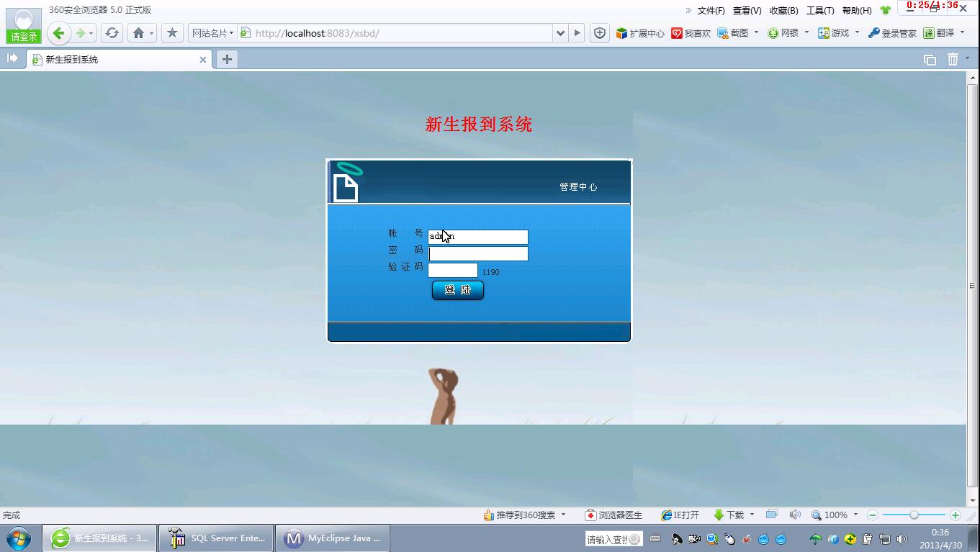Click the status bar window mode icon
Image resolution: width=980 pixels, height=552 pixels.
(771, 514)
